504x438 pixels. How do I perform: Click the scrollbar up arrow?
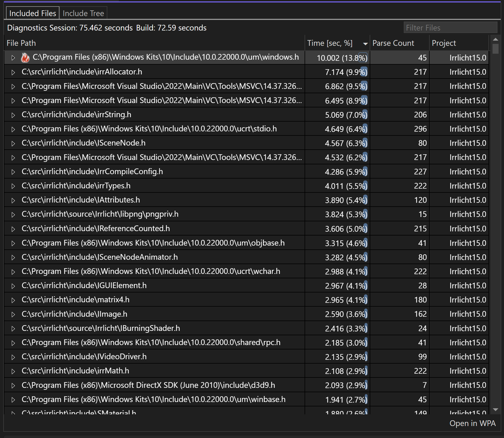pos(496,40)
